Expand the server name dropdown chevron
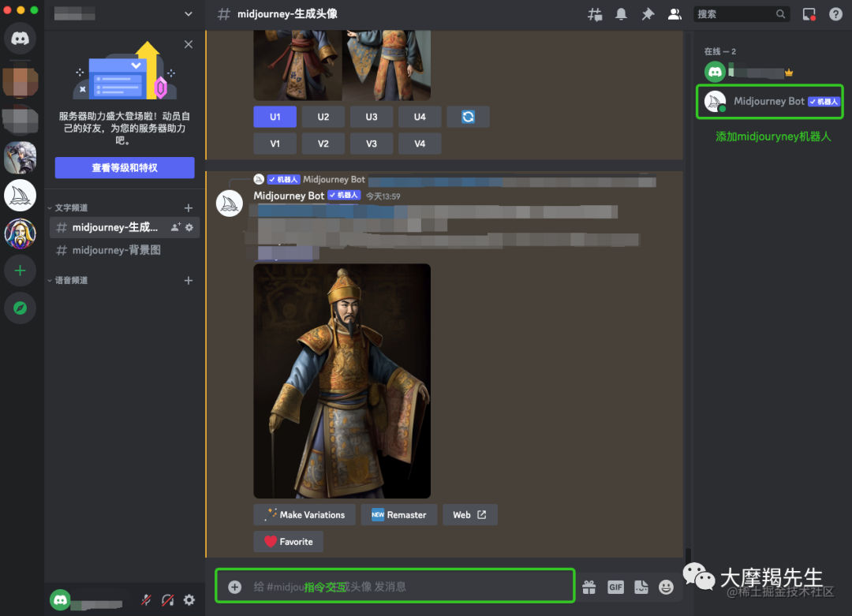This screenshot has width=852, height=616. (188, 14)
